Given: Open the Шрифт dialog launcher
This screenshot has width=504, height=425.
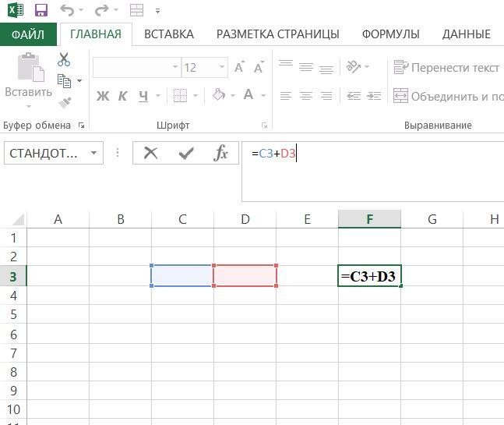Looking at the screenshot, I should point(265,126).
